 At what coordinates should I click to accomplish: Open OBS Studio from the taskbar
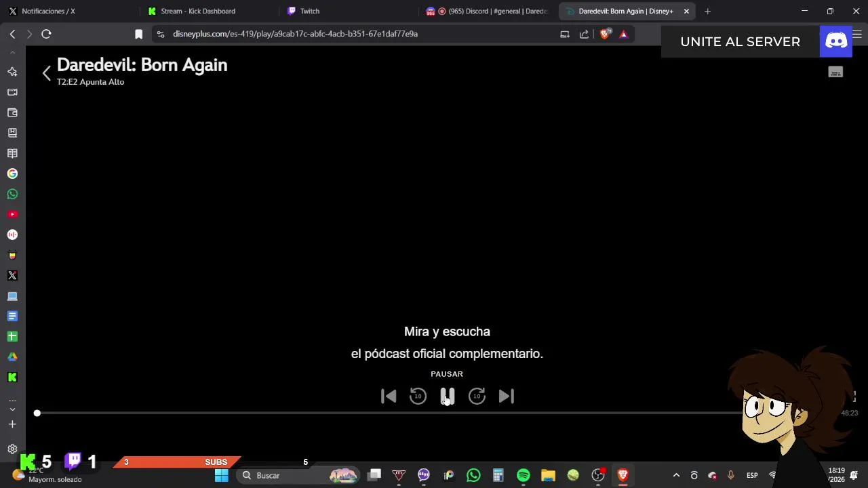click(x=598, y=475)
